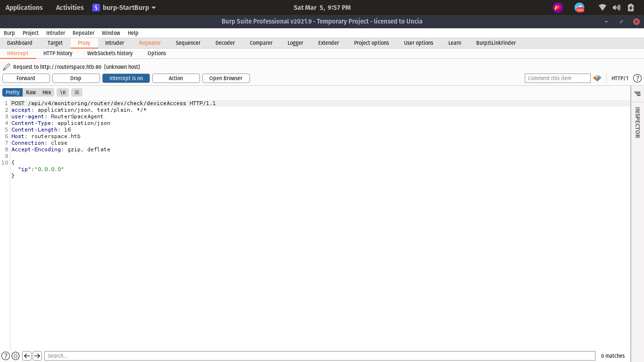Toggle the Inspector panel layout icon
The height and width of the screenshot is (362, 644).
point(637,94)
